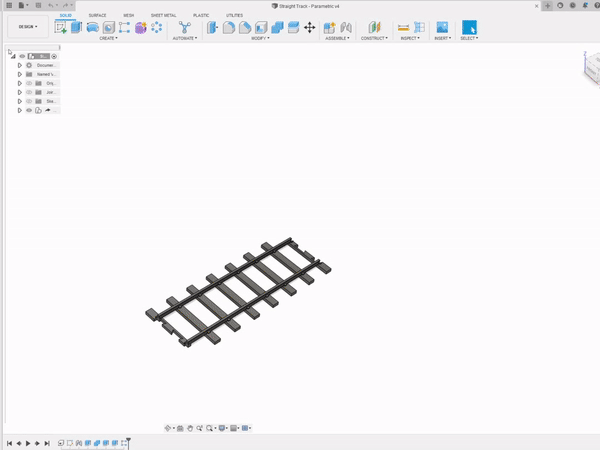Expand the Origin folder
This screenshot has height=450, width=600.
(20, 83)
